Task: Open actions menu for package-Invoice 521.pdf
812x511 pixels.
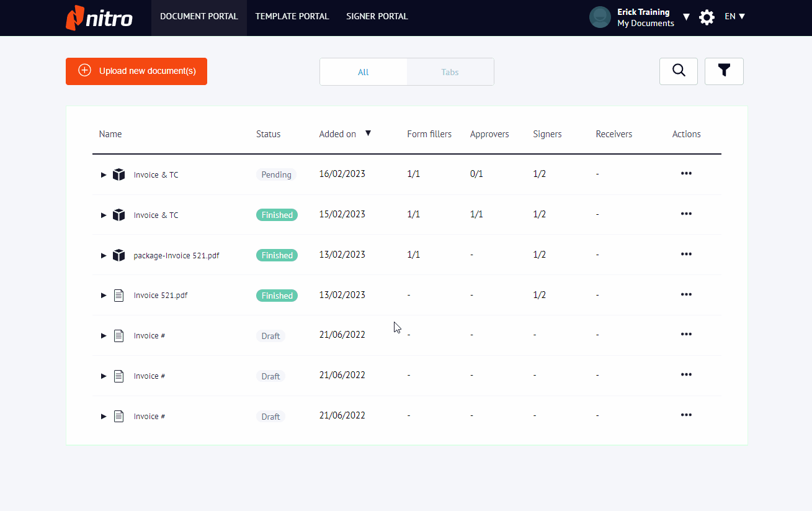Action: click(686, 254)
